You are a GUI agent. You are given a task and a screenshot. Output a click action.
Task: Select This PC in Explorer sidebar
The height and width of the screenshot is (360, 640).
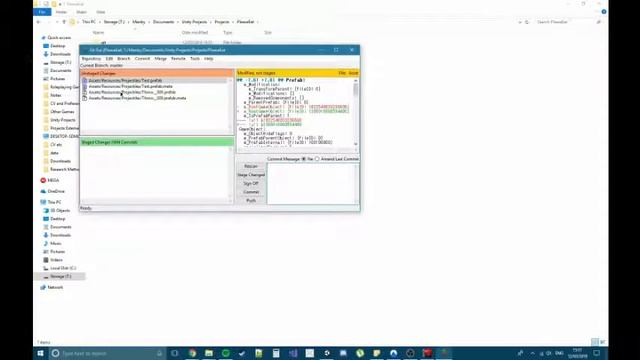pos(54,202)
